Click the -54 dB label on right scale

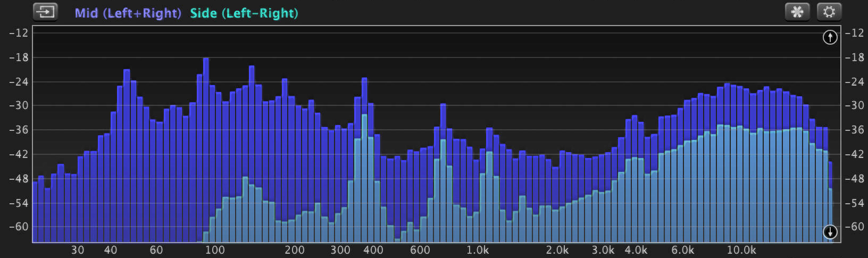click(854, 203)
